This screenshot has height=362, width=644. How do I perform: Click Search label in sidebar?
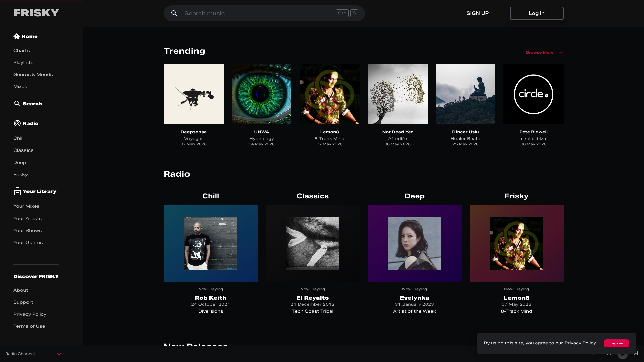click(x=32, y=104)
